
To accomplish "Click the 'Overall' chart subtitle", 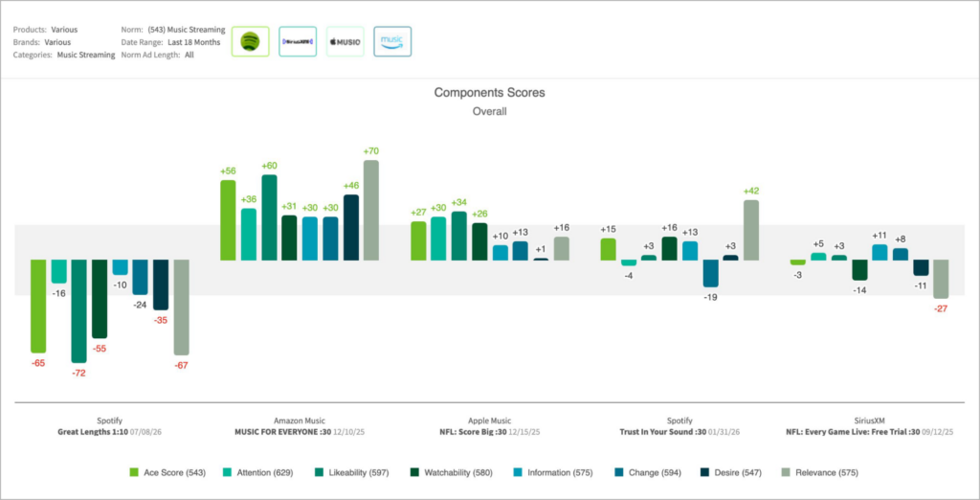I will pyautogui.click(x=489, y=112).
